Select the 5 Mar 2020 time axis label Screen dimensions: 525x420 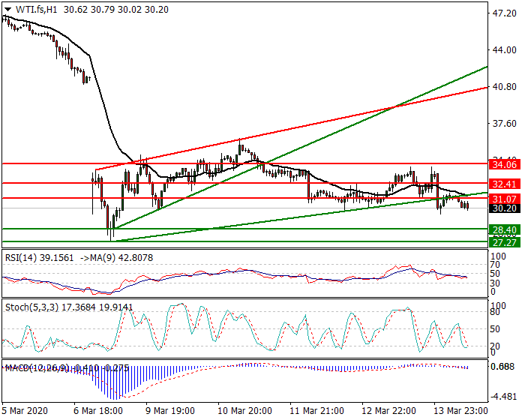(25, 410)
